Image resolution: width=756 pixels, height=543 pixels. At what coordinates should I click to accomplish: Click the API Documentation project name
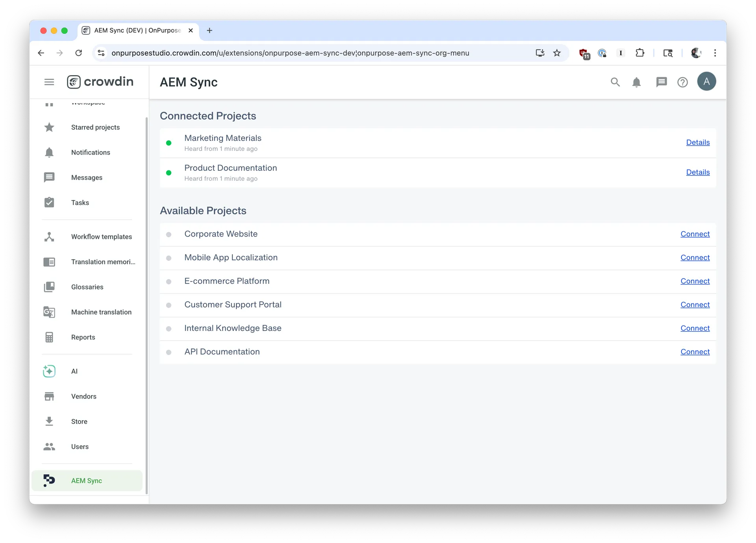(222, 352)
